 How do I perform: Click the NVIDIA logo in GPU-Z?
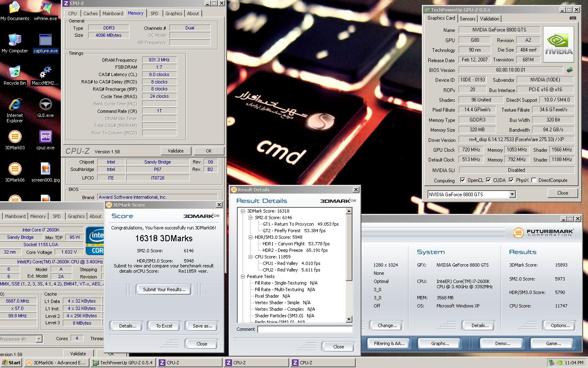559,45
